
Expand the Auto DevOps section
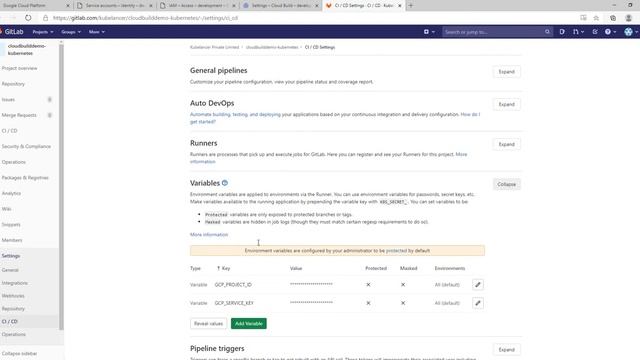point(506,104)
